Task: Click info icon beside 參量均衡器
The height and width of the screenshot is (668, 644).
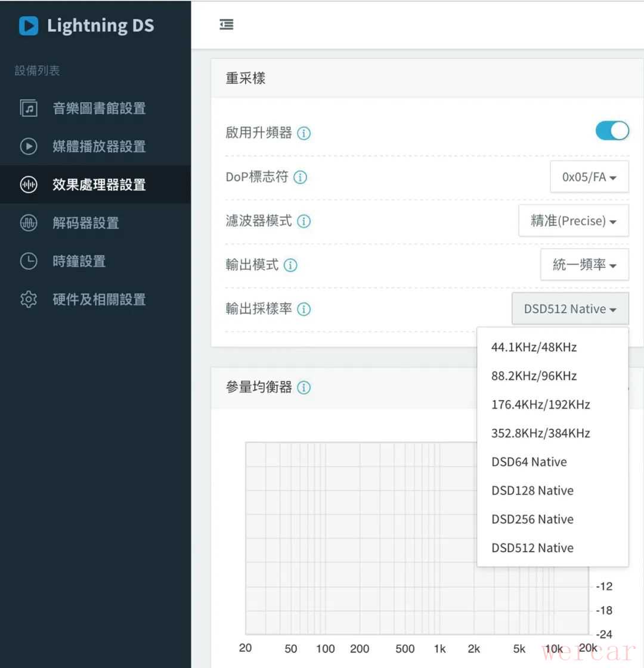Action: point(304,388)
